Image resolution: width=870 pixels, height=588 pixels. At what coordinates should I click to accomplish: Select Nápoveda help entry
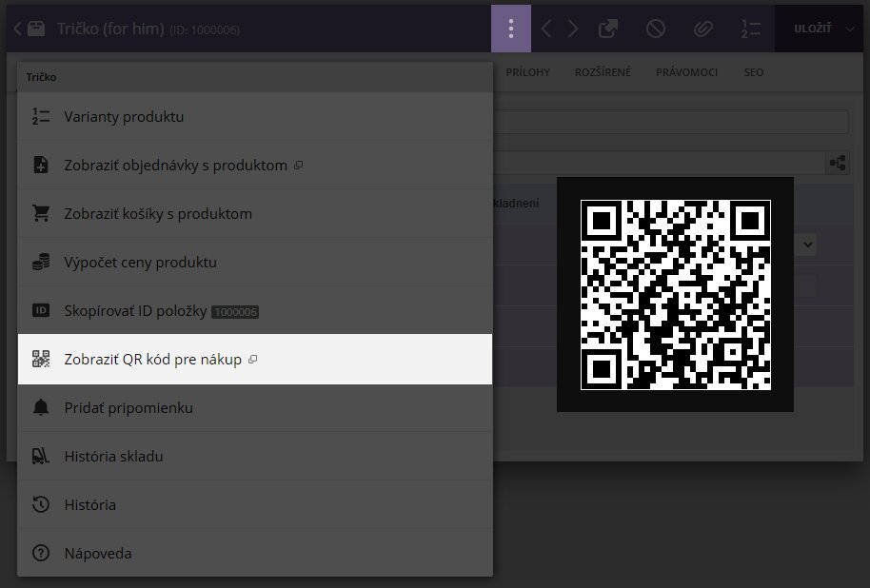click(255, 553)
